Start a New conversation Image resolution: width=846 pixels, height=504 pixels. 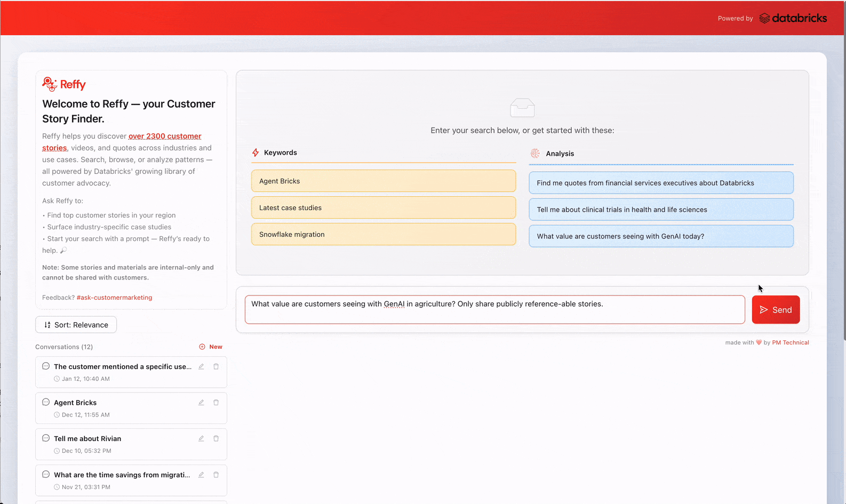click(x=211, y=347)
